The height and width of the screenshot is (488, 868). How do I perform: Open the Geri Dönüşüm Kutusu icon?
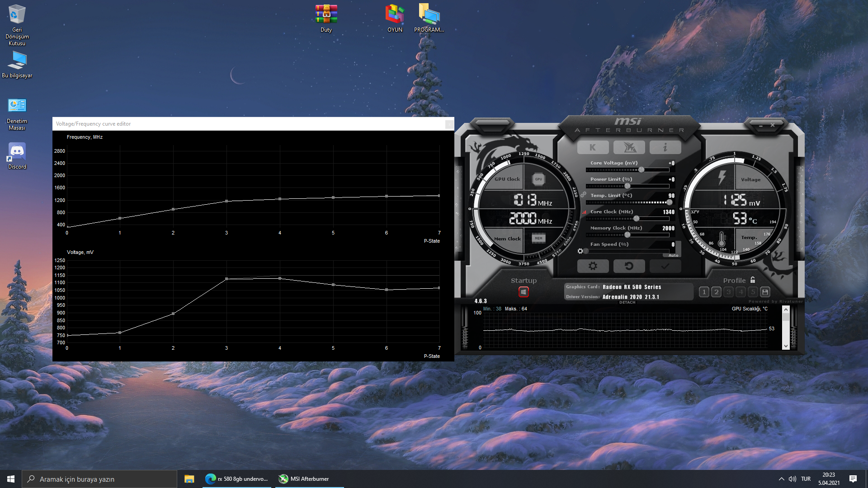(x=17, y=25)
